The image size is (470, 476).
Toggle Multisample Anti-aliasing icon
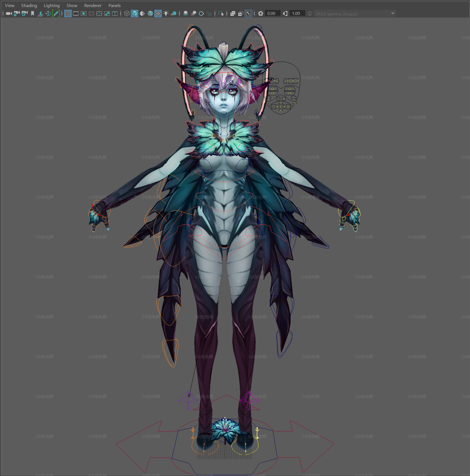(x=201, y=13)
